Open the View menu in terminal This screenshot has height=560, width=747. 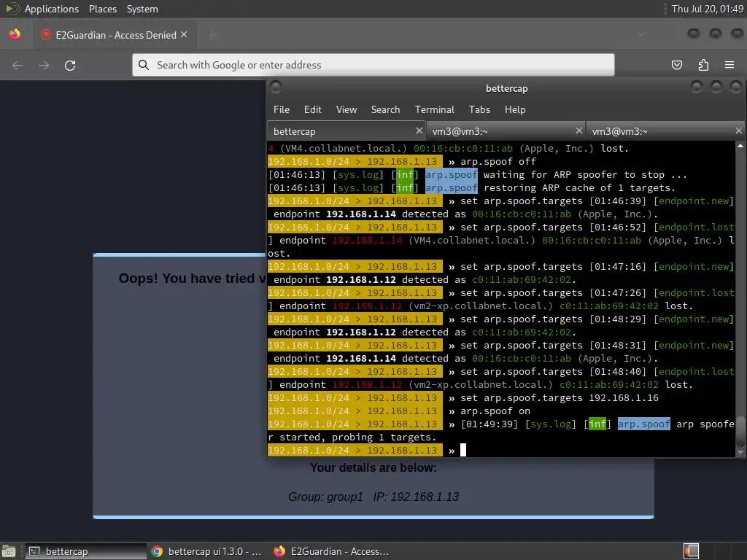pos(347,109)
